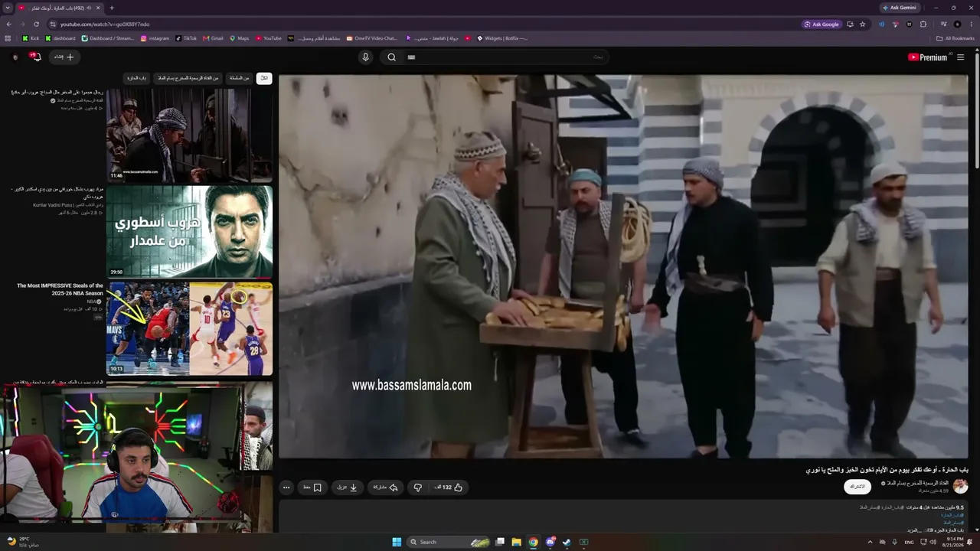Go to YouTube Premium home logo
The height and width of the screenshot is (551, 980).
pos(928,57)
